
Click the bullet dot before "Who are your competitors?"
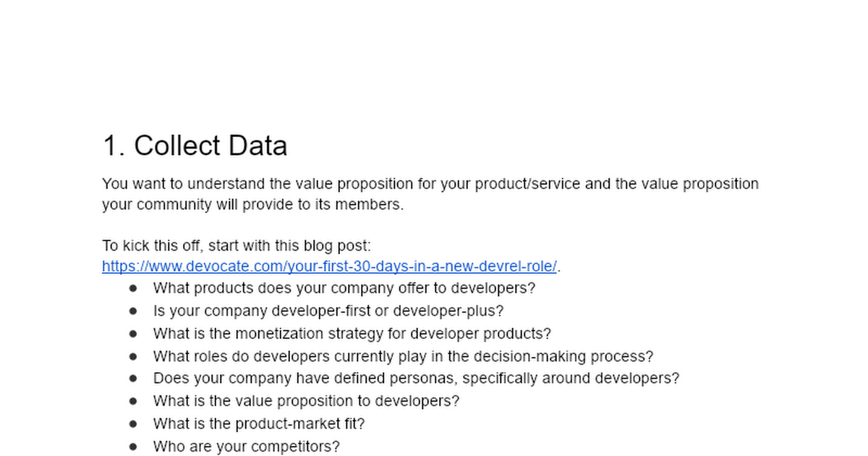click(133, 447)
